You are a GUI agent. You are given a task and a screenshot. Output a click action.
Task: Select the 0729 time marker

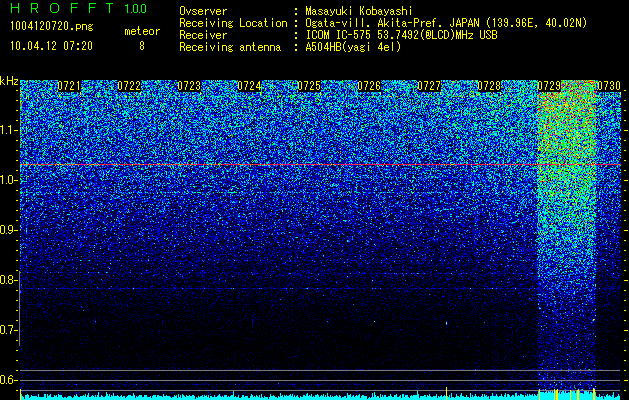point(549,86)
